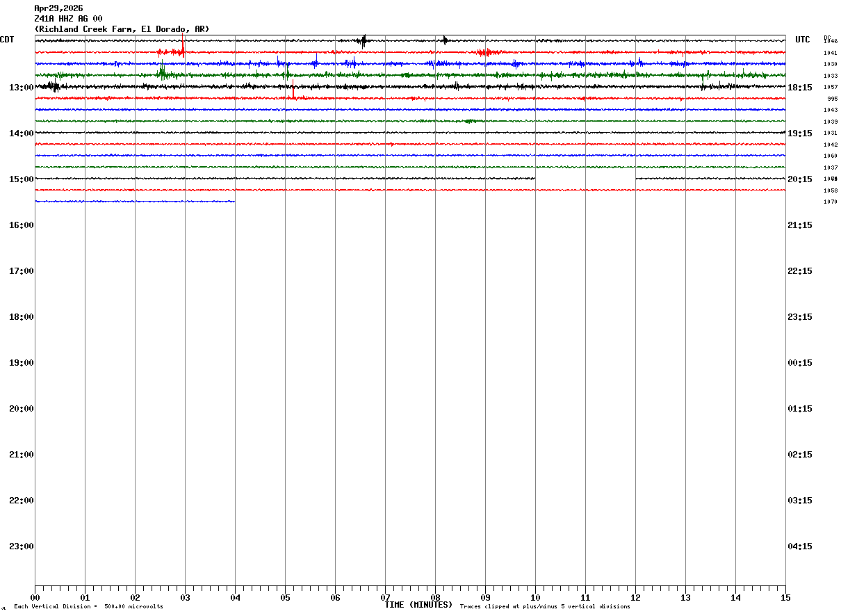Click the DC offset value '1060'
The width and height of the screenshot is (841, 616).
click(831, 156)
